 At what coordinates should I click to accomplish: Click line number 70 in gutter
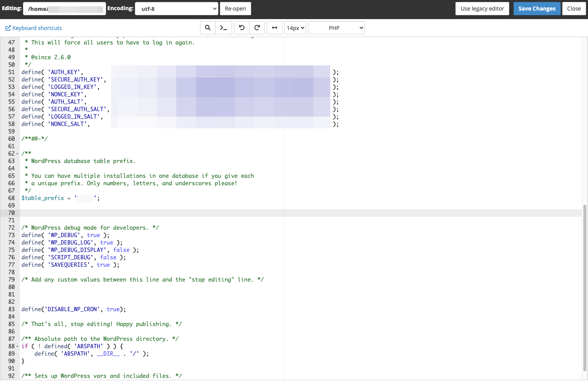[x=11, y=213]
